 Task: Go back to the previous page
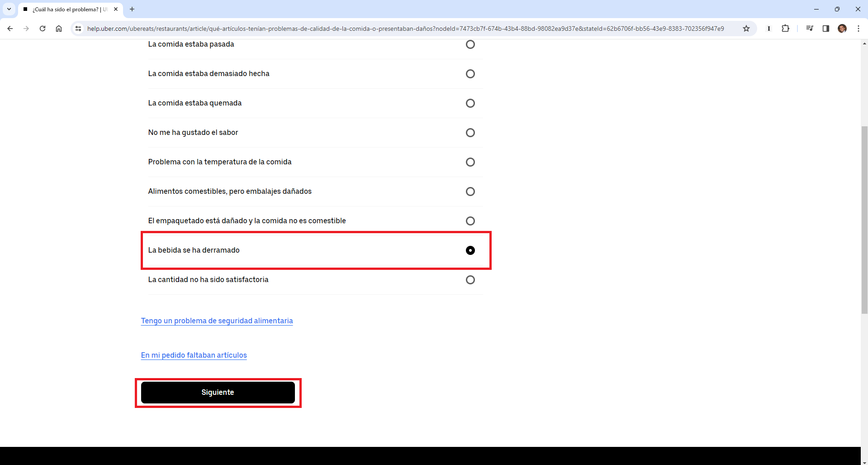click(10, 29)
